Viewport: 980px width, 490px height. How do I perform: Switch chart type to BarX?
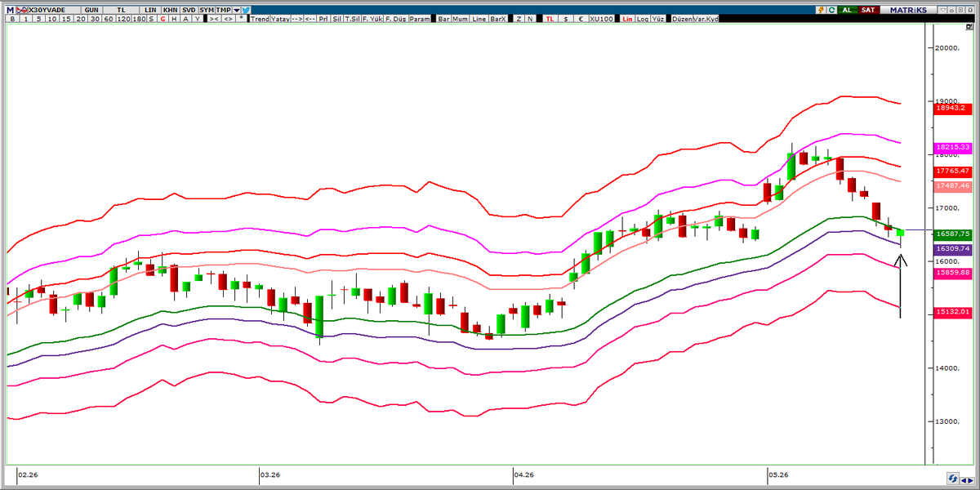click(498, 19)
